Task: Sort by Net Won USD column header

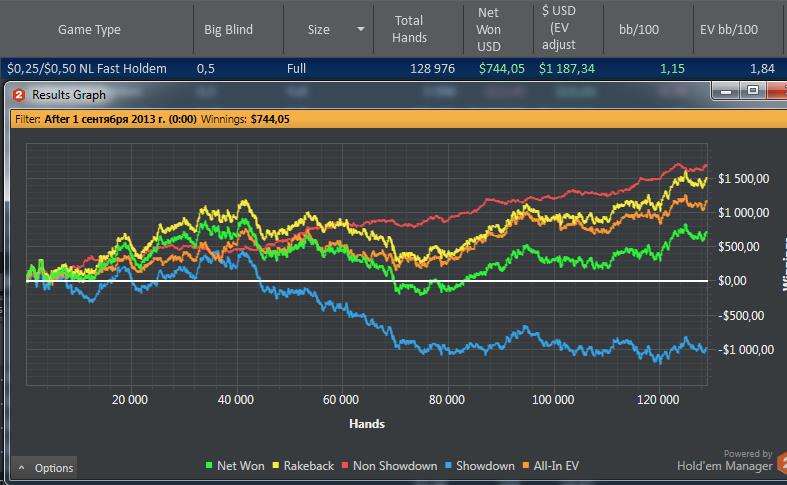Action: (488, 30)
